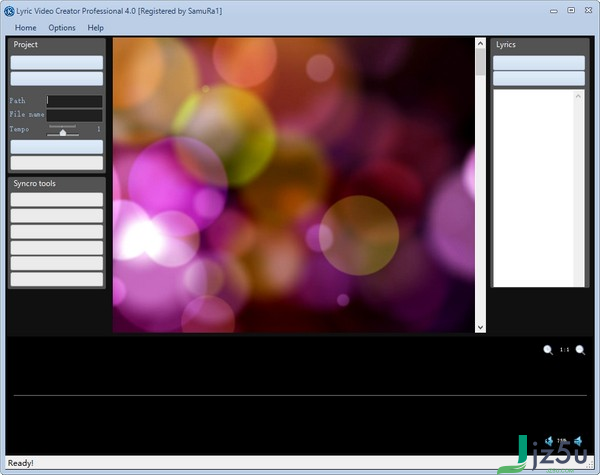Click the horizontal timeline line
The image size is (600, 475).
[x=300, y=395]
